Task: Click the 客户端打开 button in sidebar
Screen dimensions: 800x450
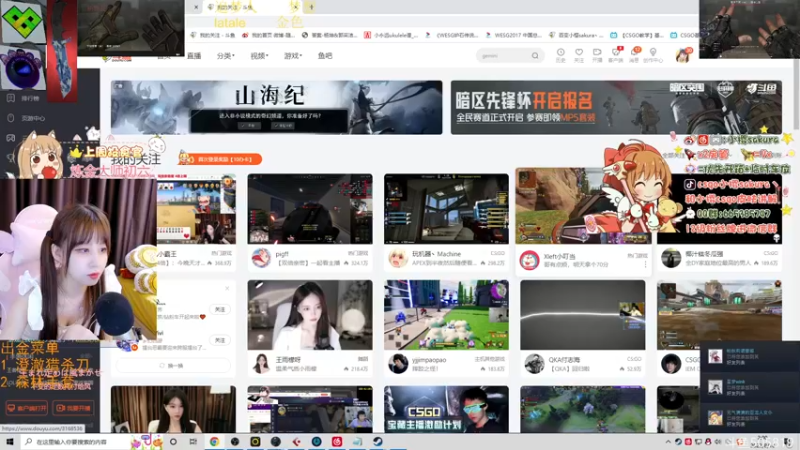Action: point(27,408)
